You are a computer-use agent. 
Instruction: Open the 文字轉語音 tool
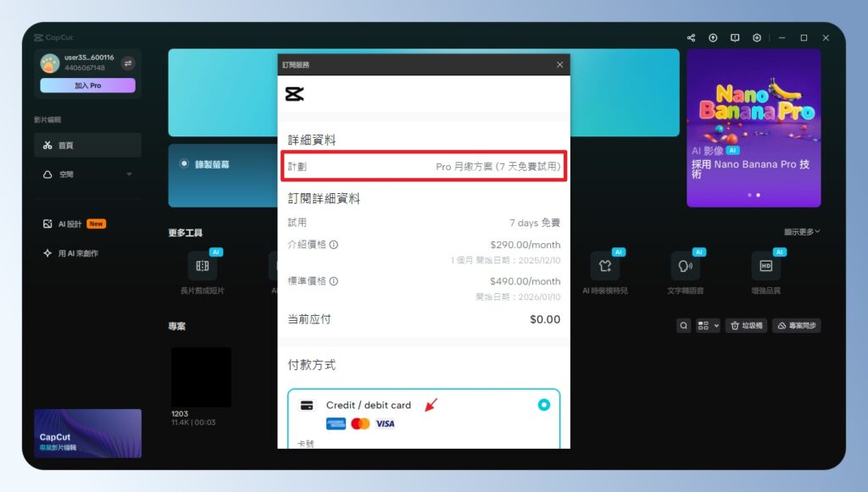tap(686, 265)
